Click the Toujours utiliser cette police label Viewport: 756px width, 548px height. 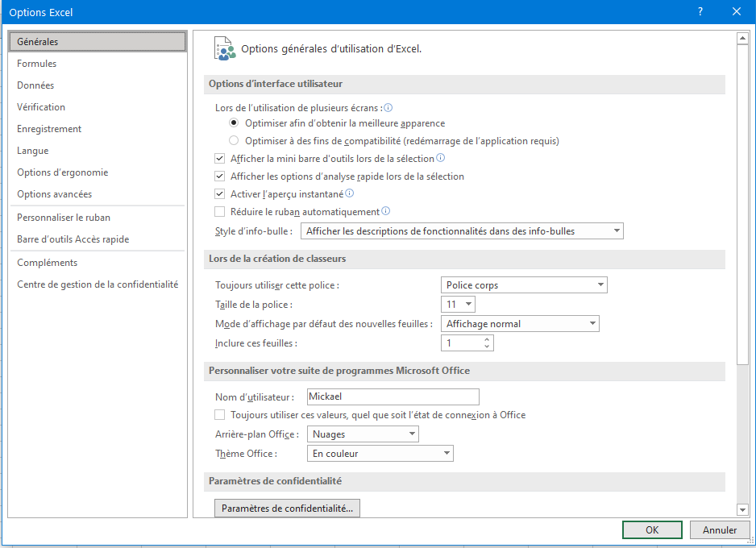(277, 284)
